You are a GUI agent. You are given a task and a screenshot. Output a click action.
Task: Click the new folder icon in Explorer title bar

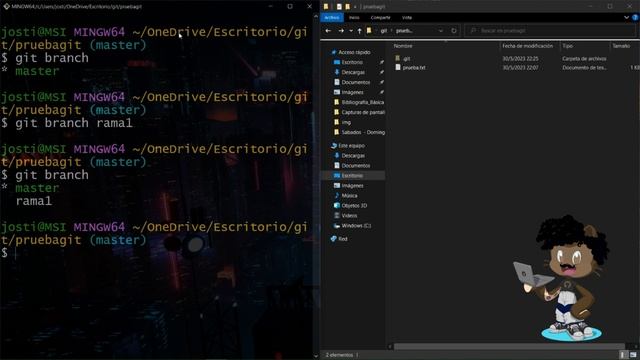click(x=347, y=7)
